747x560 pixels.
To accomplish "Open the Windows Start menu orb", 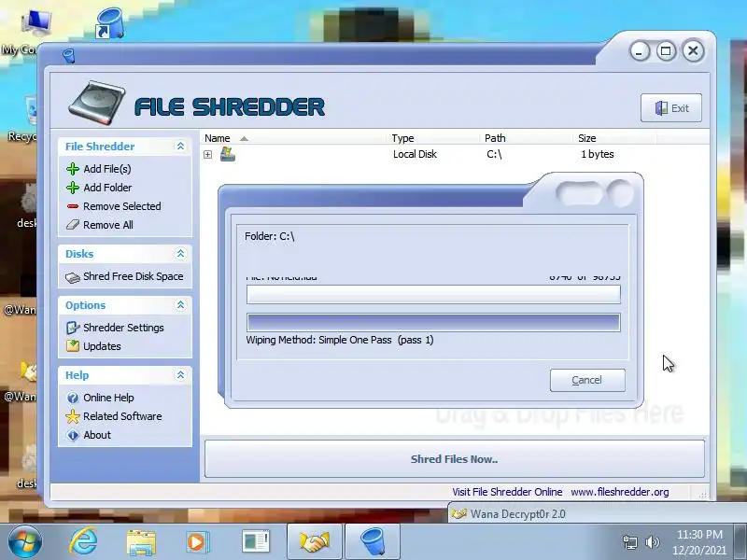I will pos(25,542).
